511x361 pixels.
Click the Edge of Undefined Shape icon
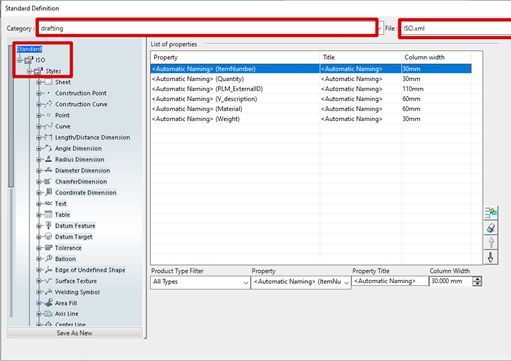(x=49, y=270)
